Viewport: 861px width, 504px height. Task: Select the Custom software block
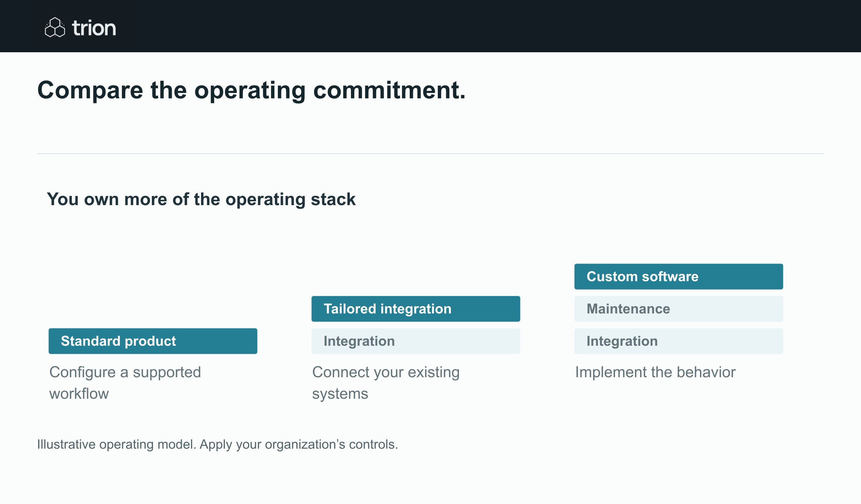[679, 277]
